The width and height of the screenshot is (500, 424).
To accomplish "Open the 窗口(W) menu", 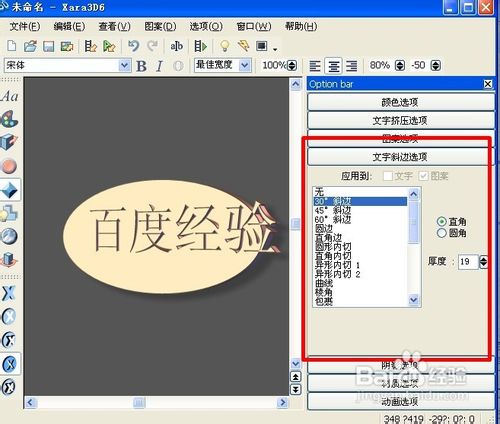I will (254, 27).
